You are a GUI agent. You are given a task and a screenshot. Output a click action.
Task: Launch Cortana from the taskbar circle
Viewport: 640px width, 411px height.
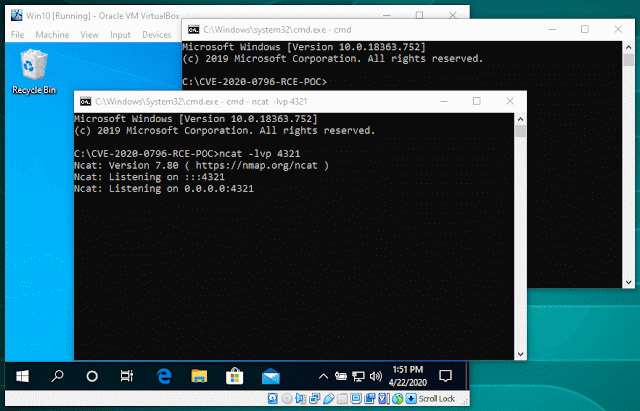click(92, 376)
